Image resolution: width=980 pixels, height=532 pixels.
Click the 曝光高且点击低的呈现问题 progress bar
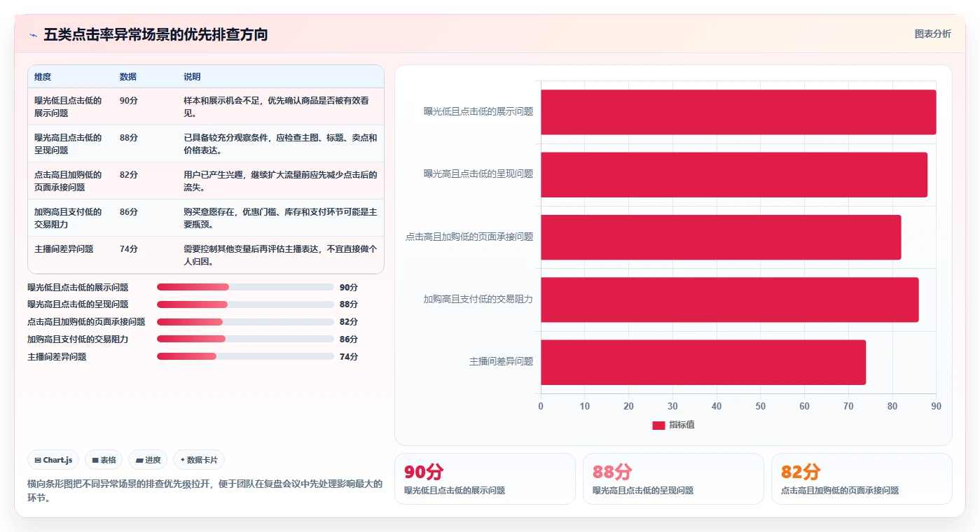(x=245, y=304)
